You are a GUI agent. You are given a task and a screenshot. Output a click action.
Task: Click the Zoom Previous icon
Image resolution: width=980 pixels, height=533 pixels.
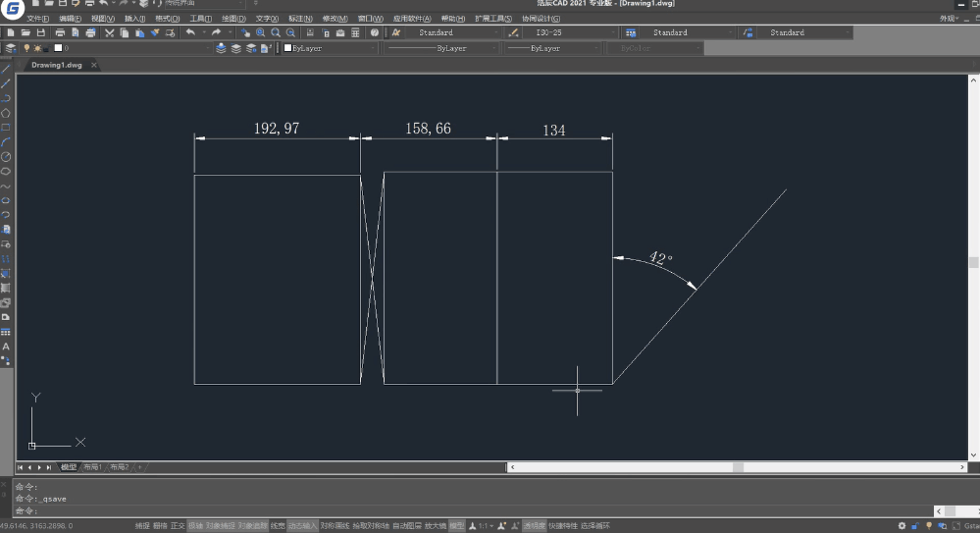(290, 32)
